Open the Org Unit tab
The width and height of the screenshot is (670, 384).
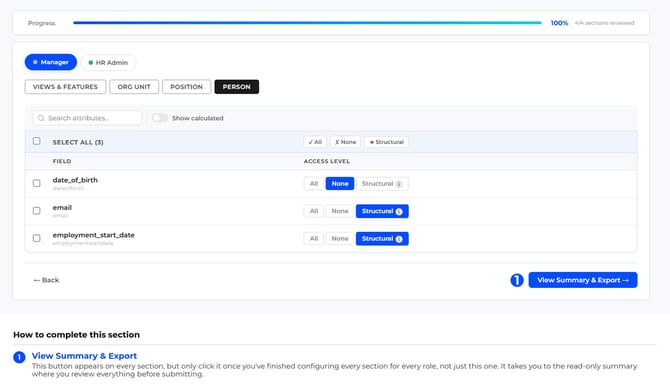pyautogui.click(x=134, y=87)
